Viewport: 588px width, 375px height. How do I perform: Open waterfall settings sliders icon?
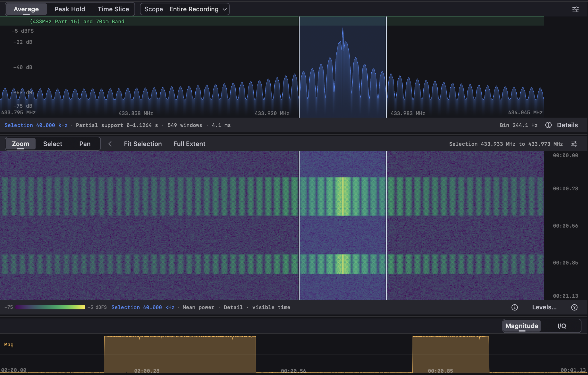(574, 144)
